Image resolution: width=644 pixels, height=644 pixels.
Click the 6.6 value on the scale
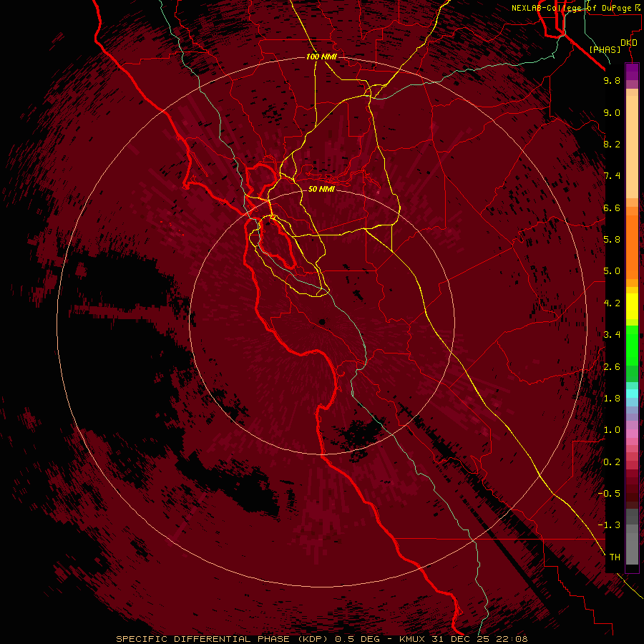click(x=612, y=208)
